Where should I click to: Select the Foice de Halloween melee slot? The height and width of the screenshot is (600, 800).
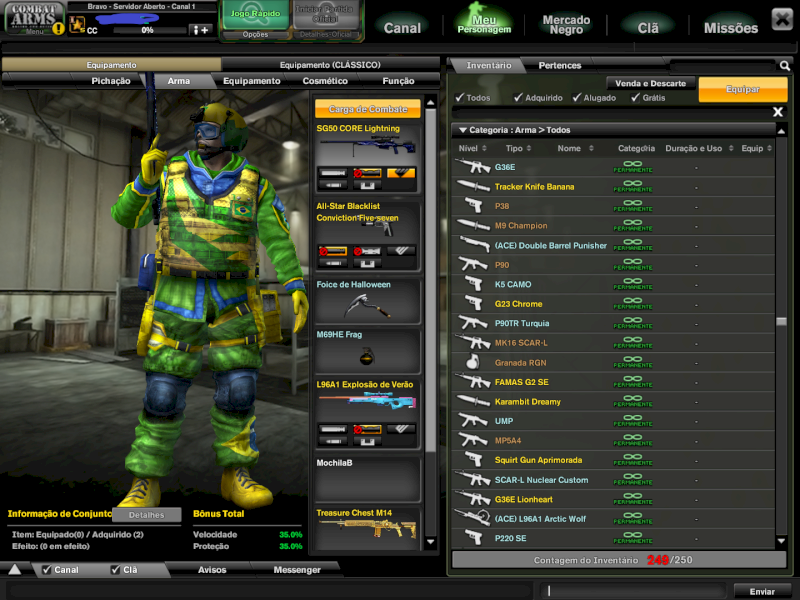pos(367,301)
